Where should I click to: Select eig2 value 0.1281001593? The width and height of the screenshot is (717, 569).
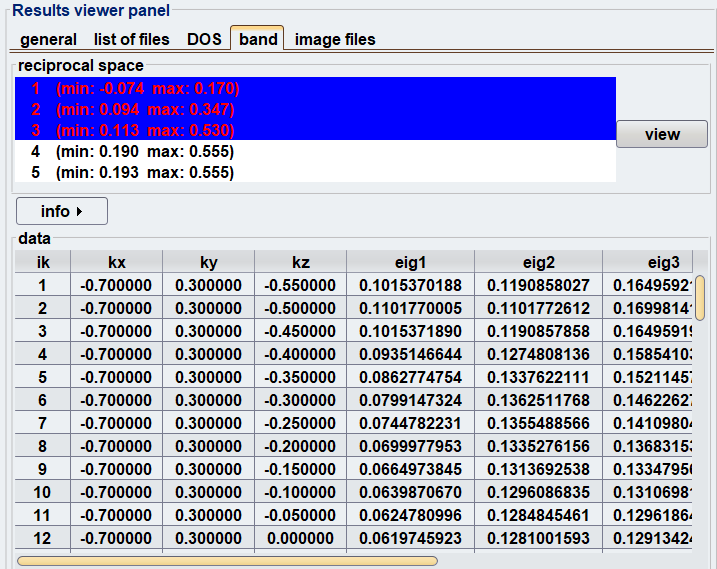coord(538,538)
